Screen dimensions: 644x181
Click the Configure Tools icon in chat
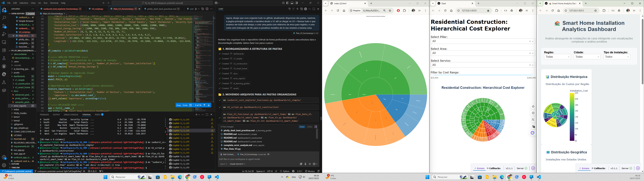pyautogui.click(x=301, y=164)
